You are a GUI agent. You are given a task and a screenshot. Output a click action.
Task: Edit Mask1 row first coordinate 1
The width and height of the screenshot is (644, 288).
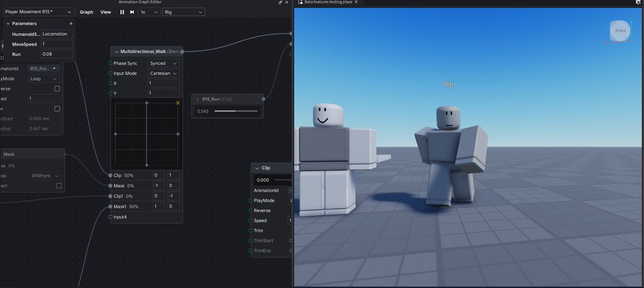click(x=159, y=206)
